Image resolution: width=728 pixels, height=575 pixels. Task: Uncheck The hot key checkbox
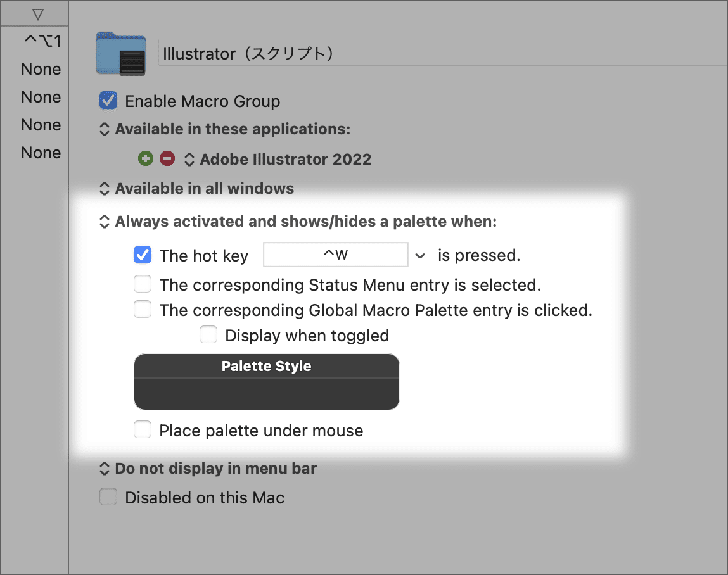coord(143,255)
